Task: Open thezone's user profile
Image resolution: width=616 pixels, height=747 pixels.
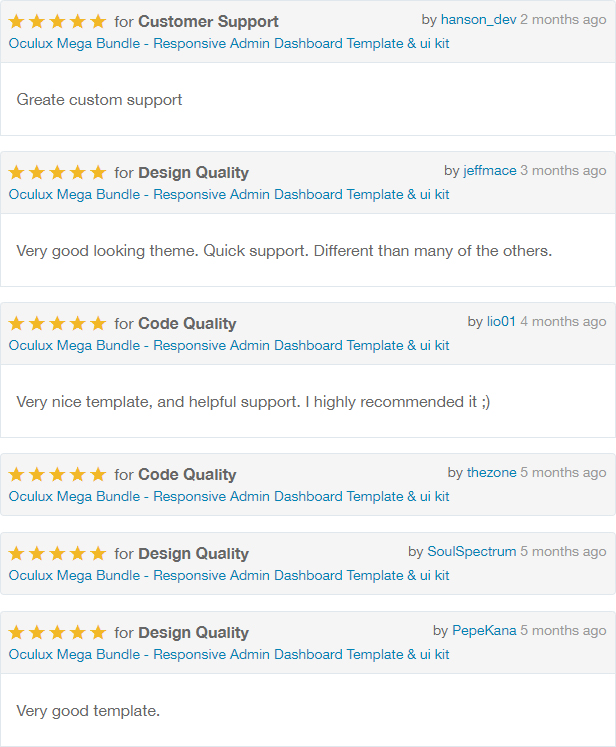Action: [492, 473]
